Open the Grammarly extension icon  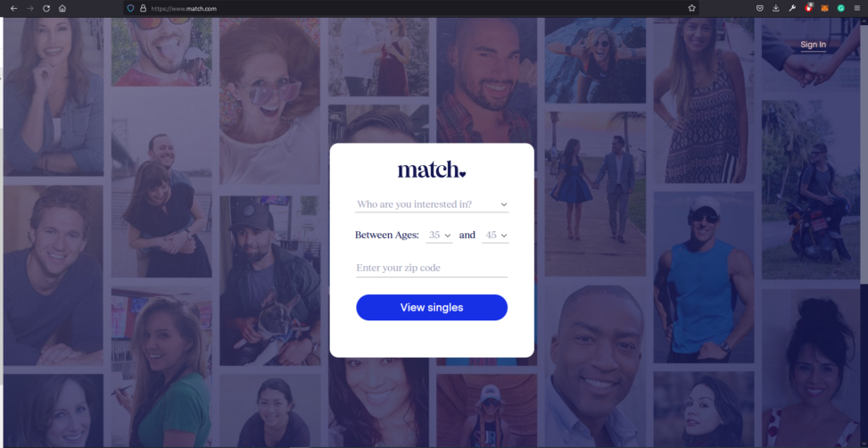click(x=841, y=8)
